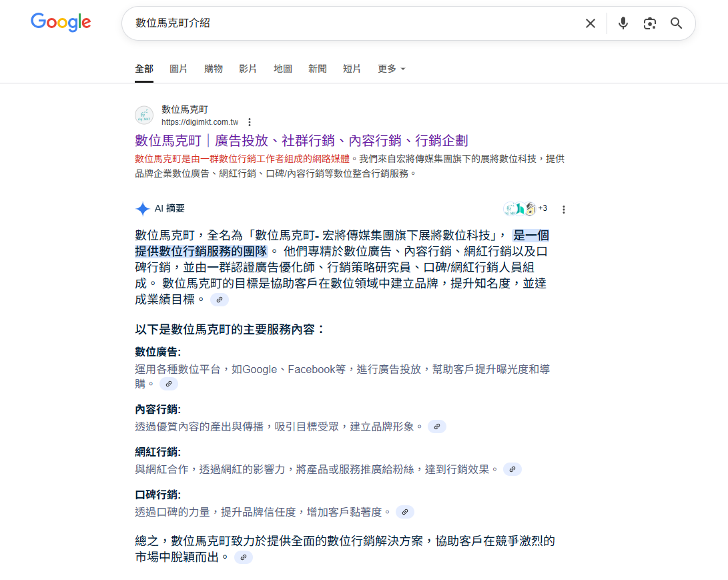The width and height of the screenshot is (728, 580).
Task: Start voice search with the microphone
Action: pos(623,23)
